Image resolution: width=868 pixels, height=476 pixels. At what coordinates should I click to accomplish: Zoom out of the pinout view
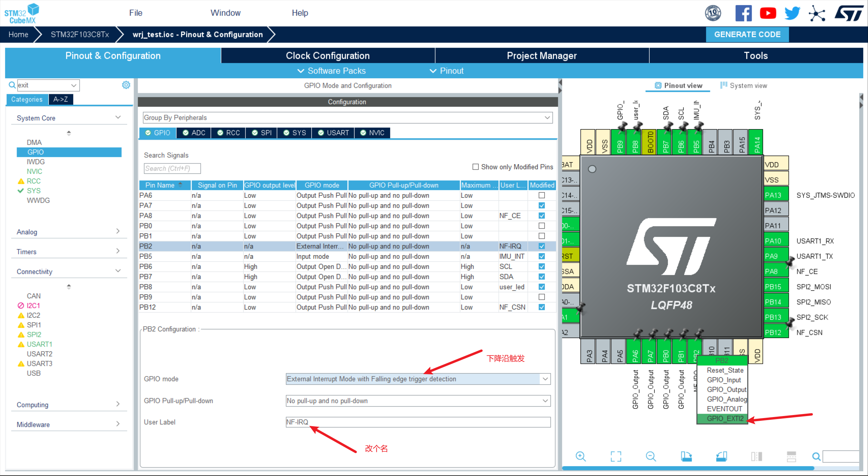click(x=651, y=456)
